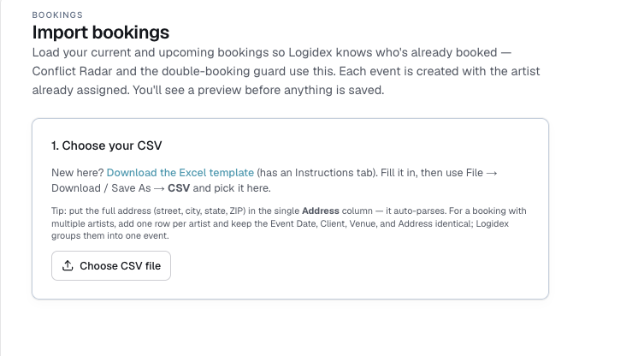Click the 'Tip:' text at the tip's start
The height and width of the screenshot is (356, 644).
[x=59, y=211]
